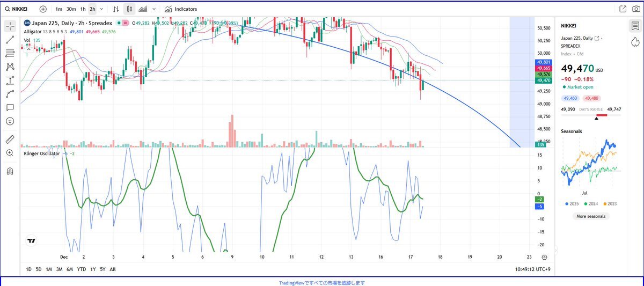Click the pink data update indicator icon
Viewport: 644px width, 286px height.
126,23
